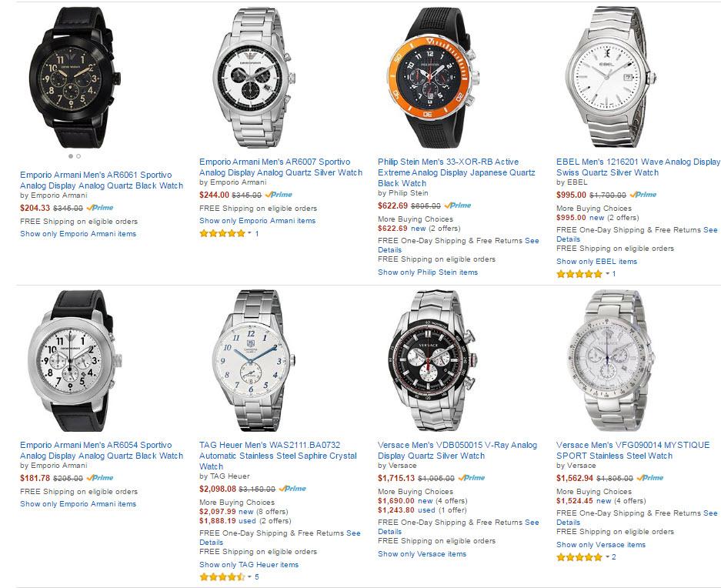Expand rating dropdown arrow for AR6007 watch
Screen dimensions: 721x588
point(249,232)
